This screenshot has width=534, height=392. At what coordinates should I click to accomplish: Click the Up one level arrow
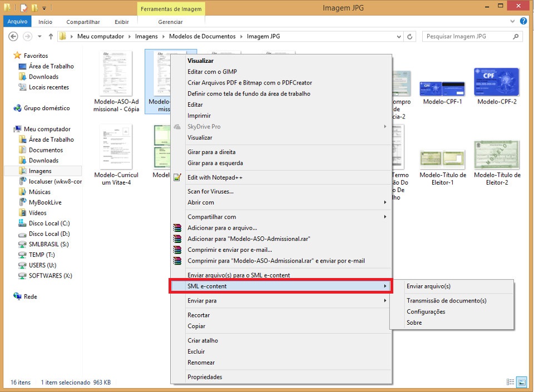click(x=51, y=37)
